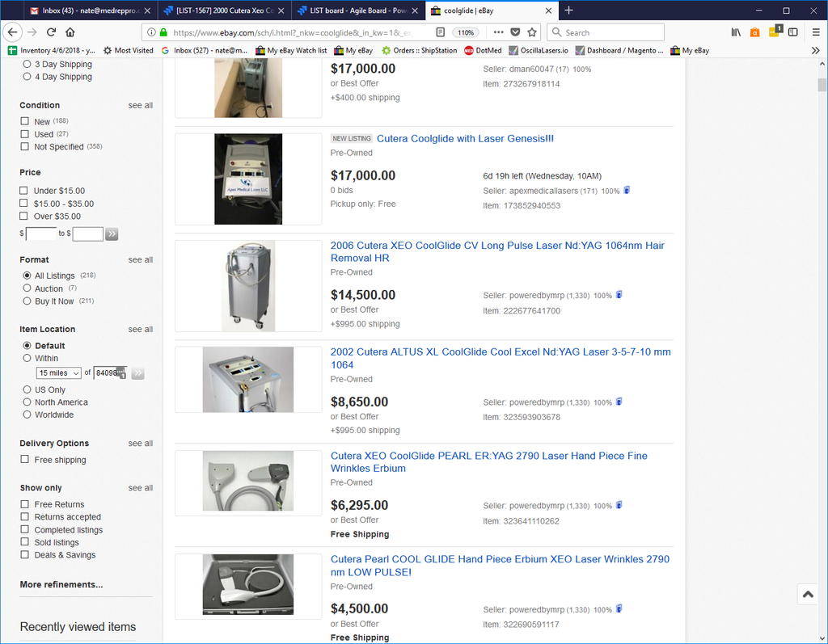Check the Used condition checkbox
The image size is (828, 644).
24,133
